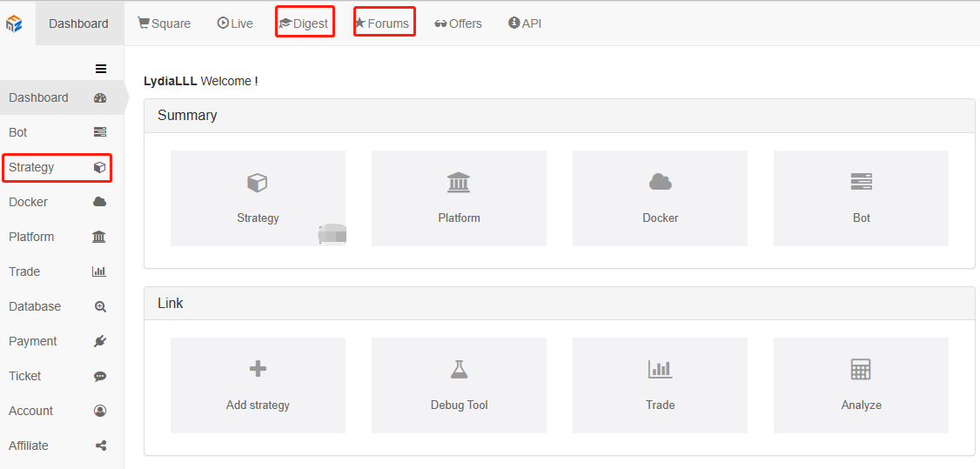Image resolution: width=980 pixels, height=469 pixels.
Task: Click the chart icon on Trade link card
Action: [660, 369]
